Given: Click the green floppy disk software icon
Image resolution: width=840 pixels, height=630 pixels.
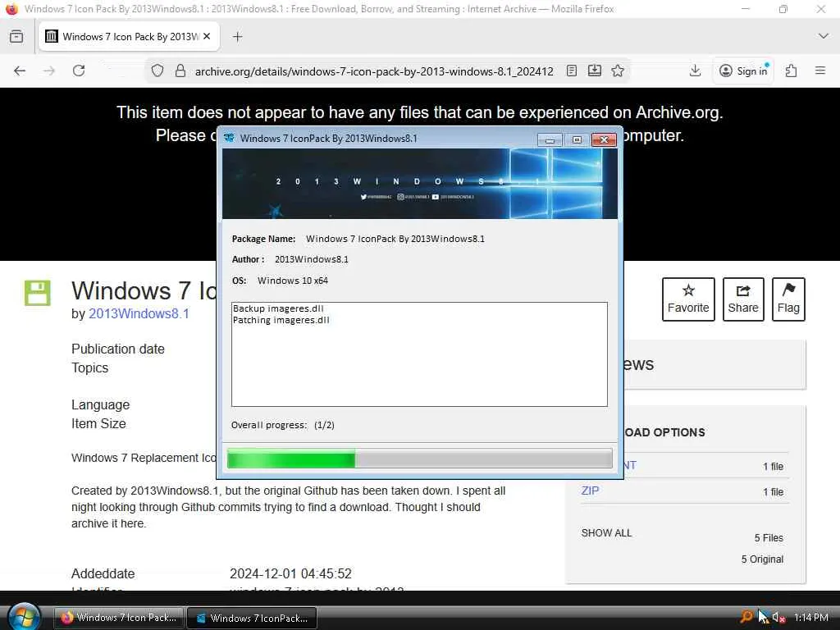Looking at the screenshot, I should tap(38, 293).
